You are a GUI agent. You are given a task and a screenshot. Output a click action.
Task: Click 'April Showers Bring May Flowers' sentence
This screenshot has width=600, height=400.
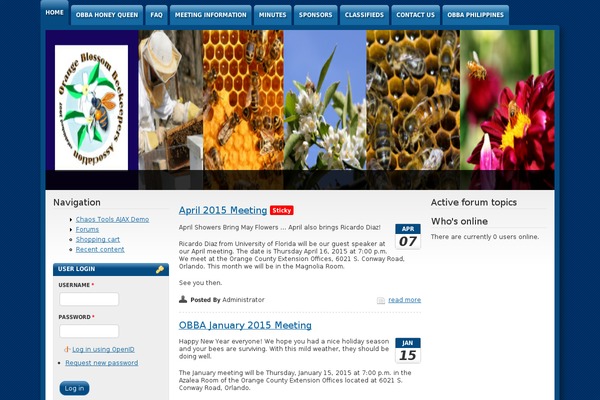(280, 227)
